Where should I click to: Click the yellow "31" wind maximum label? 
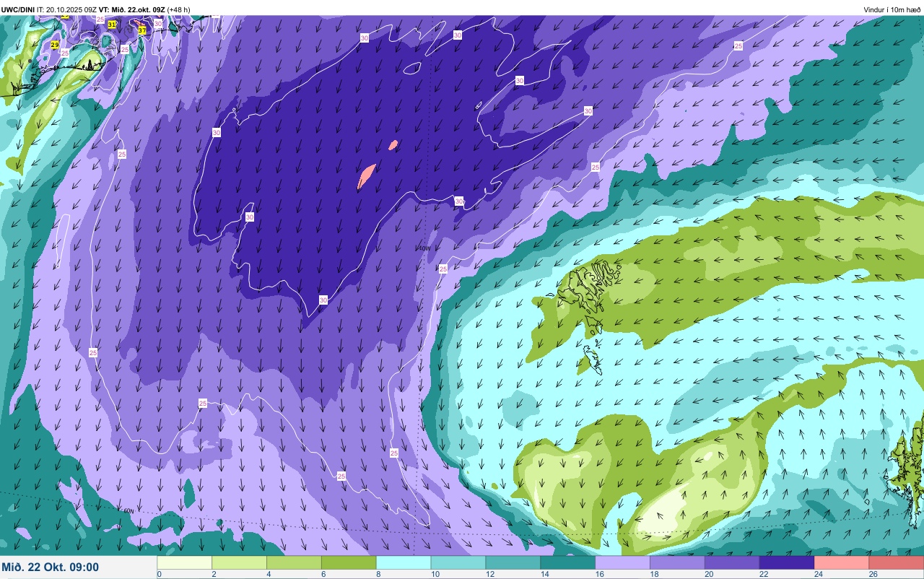click(x=112, y=25)
